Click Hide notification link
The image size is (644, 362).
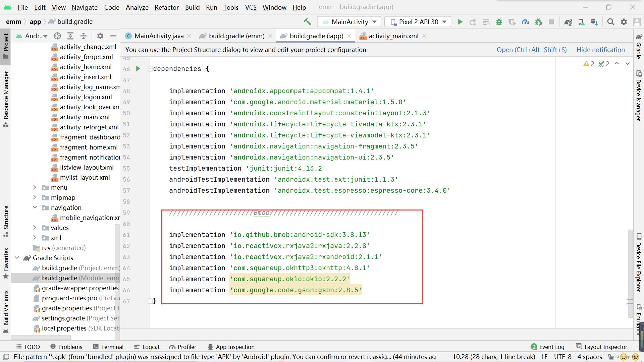(x=600, y=50)
